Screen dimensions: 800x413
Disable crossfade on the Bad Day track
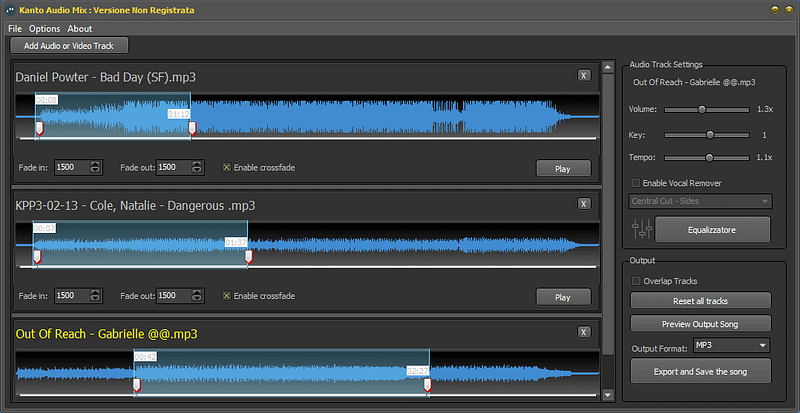click(x=227, y=167)
